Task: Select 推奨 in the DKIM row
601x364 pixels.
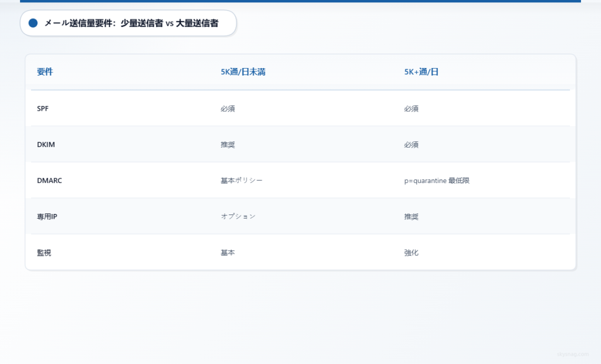Action: pyautogui.click(x=228, y=144)
